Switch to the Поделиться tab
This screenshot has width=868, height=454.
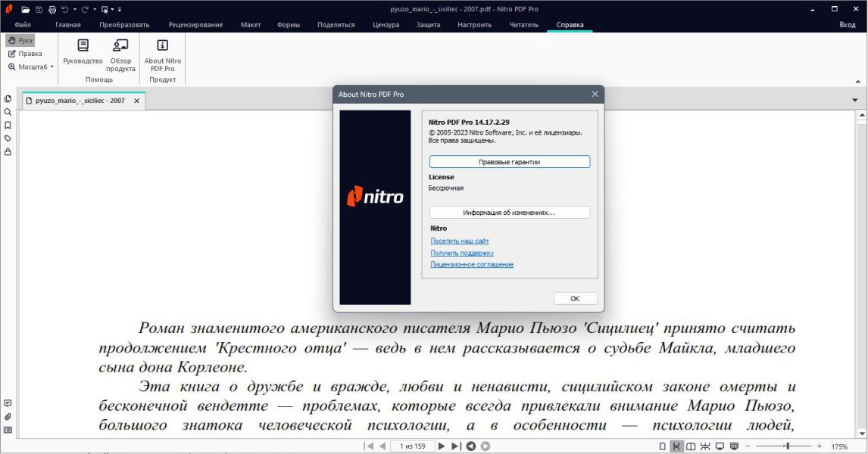tap(336, 25)
